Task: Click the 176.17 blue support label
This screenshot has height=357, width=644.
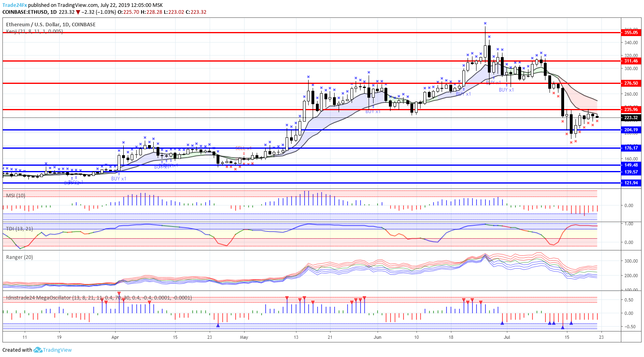Action: 631,148
